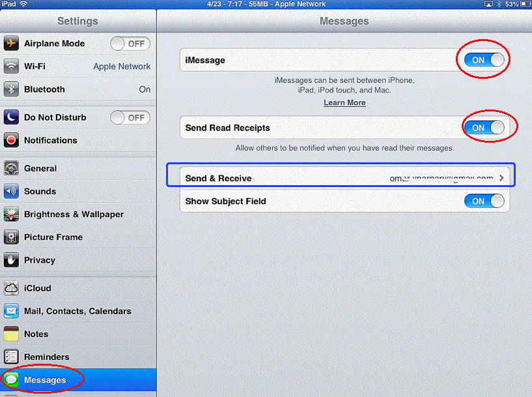Select the Notifications icon
532x397 pixels.
(12, 140)
